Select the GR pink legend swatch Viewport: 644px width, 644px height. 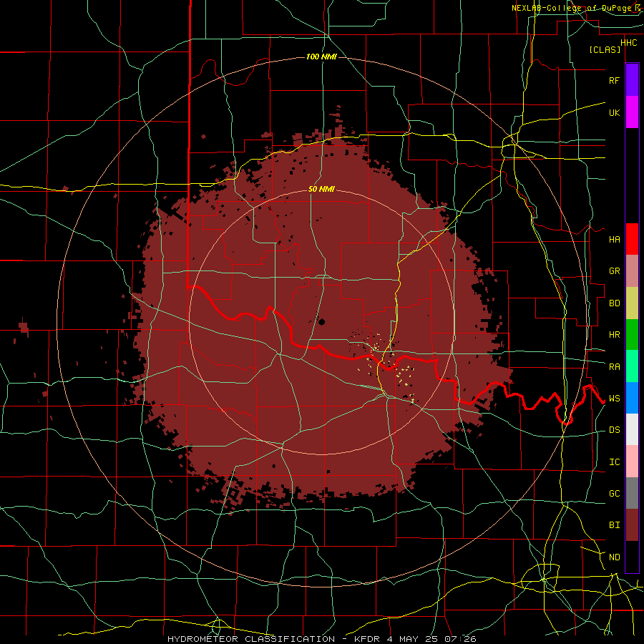click(x=632, y=271)
